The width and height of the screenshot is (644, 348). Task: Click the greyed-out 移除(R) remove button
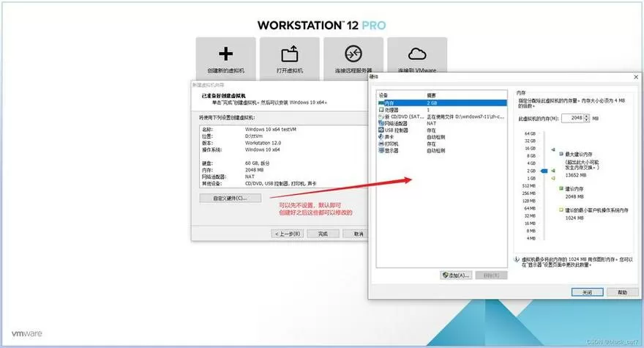[491, 275]
